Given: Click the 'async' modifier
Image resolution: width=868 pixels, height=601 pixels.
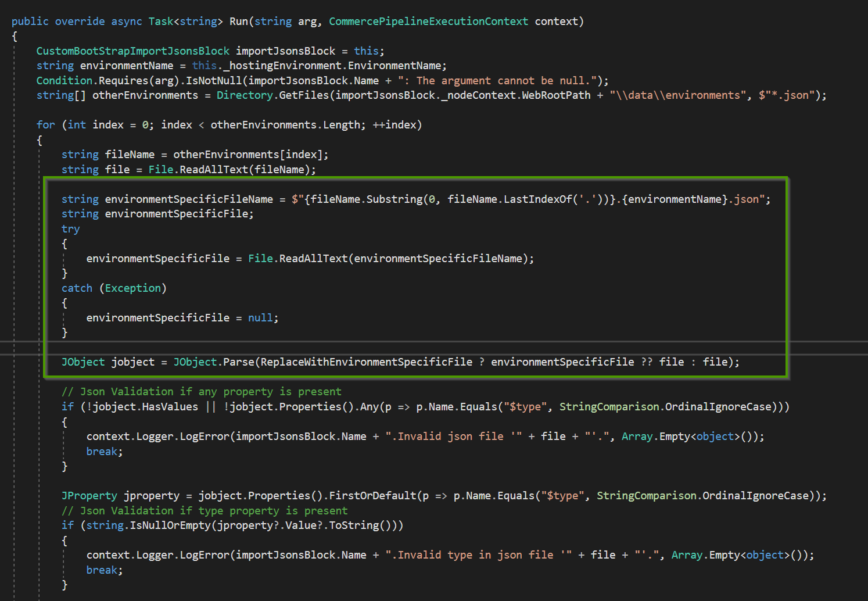Looking at the screenshot, I should click(x=127, y=22).
